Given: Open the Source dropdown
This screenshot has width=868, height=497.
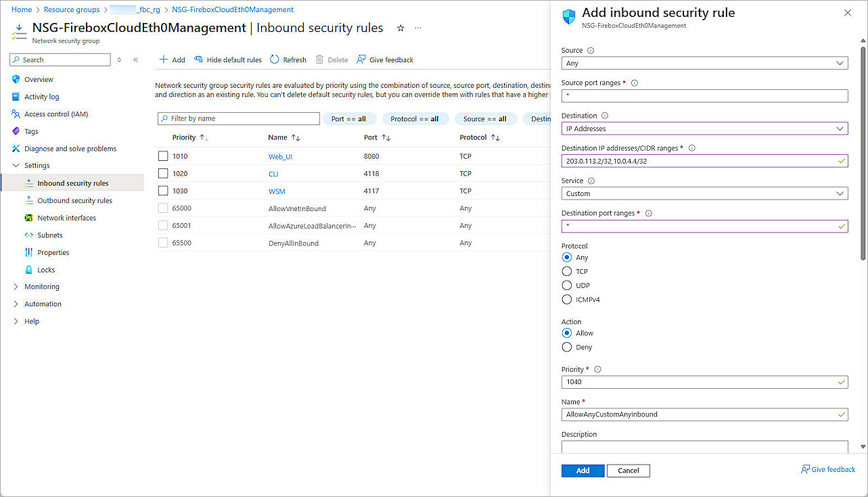Looking at the screenshot, I should (x=704, y=62).
